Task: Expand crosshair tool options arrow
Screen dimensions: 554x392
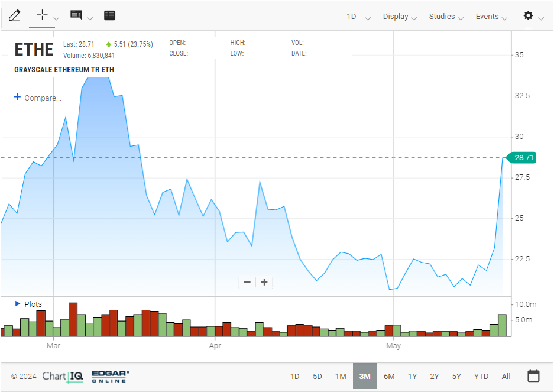Action: (56, 18)
